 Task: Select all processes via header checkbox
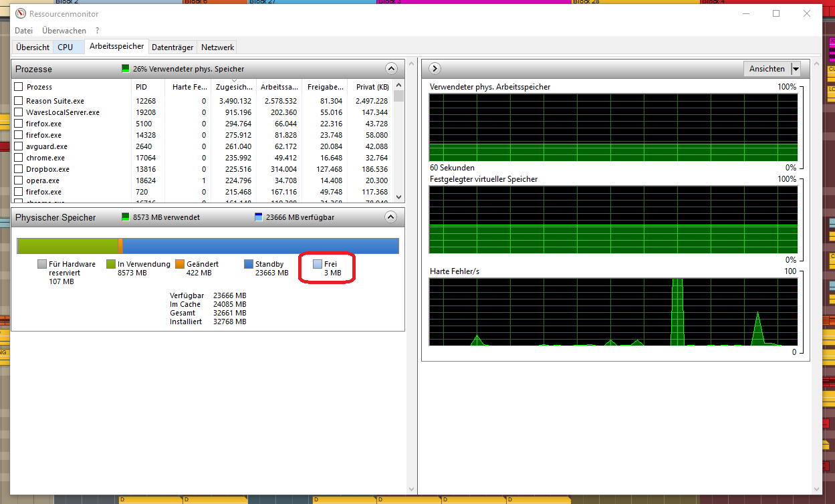pyautogui.click(x=19, y=87)
